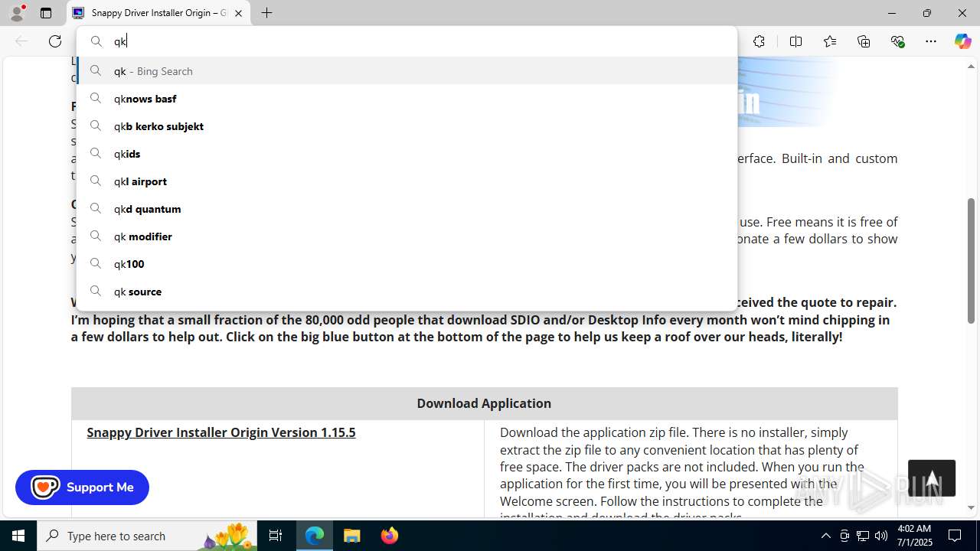Open the Windows Start menu
The height and width of the screenshot is (551, 980).
point(18,536)
